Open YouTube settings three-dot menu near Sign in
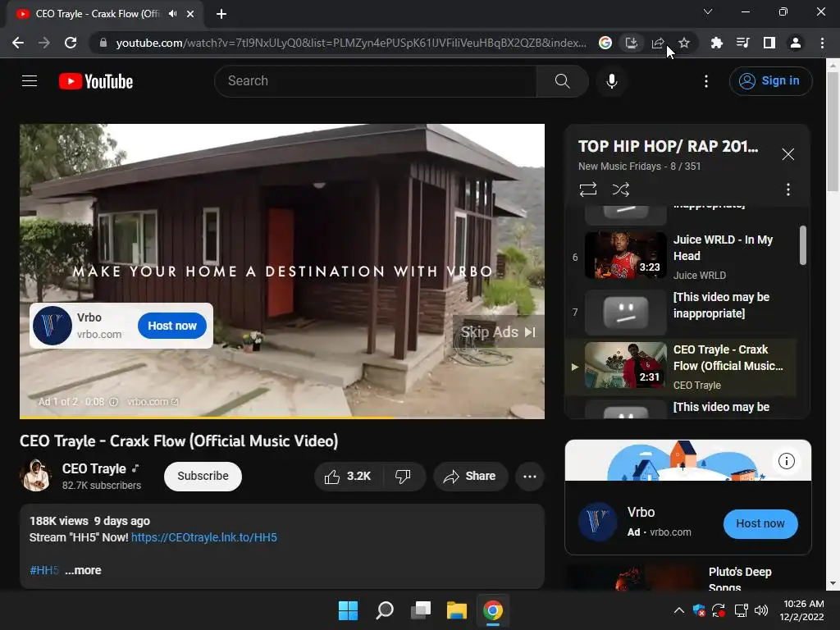The image size is (840, 630). (706, 81)
